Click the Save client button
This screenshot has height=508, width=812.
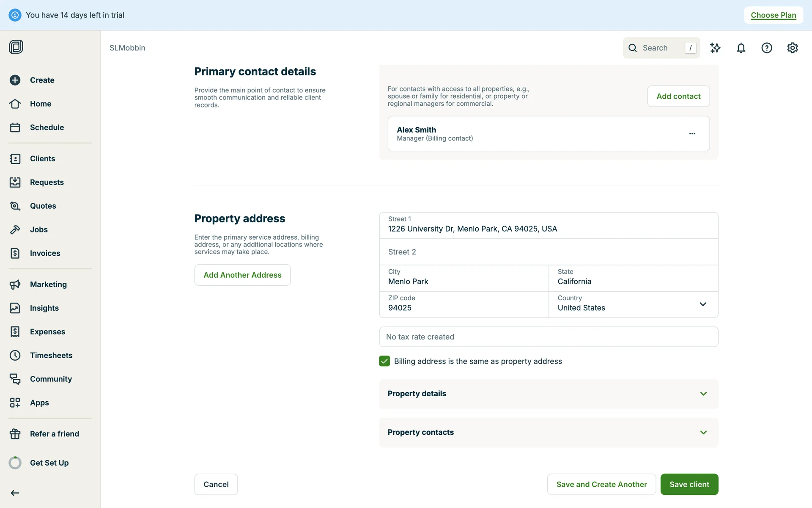[689, 484]
